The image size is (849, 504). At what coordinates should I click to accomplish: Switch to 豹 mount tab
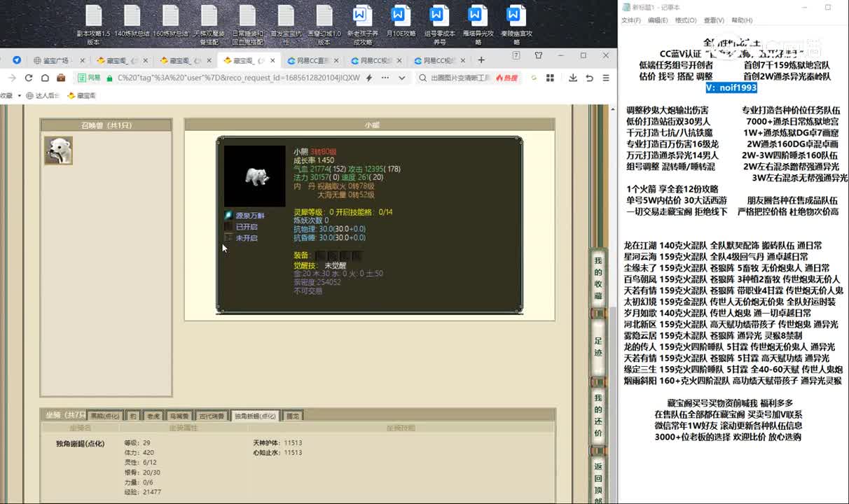pos(133,416)
